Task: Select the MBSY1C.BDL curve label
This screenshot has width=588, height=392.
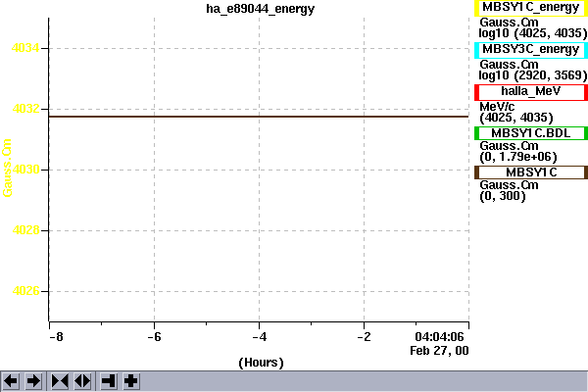Action: pyautogui.click(x=530, y=133)
